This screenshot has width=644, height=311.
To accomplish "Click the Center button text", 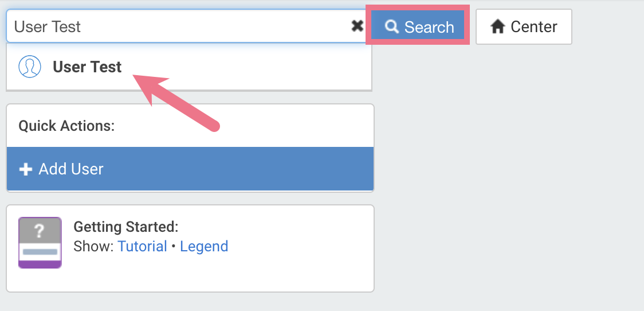I will point(534,27).
